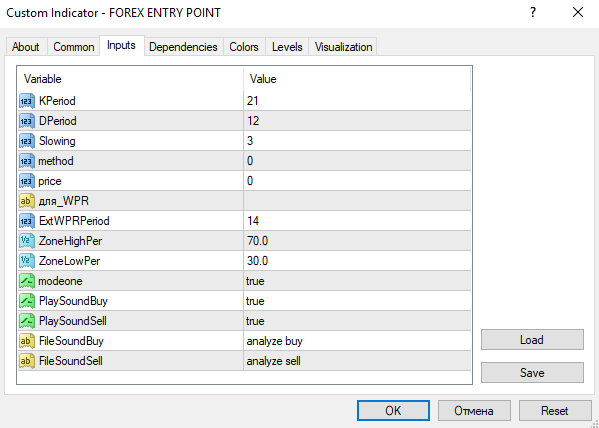Click the PlaySoundBuy variable name

pyautogui.click(x=73, y=301)
